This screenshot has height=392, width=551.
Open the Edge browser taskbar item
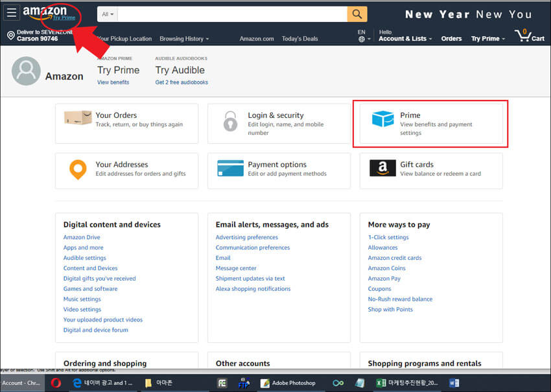point(102,383)
